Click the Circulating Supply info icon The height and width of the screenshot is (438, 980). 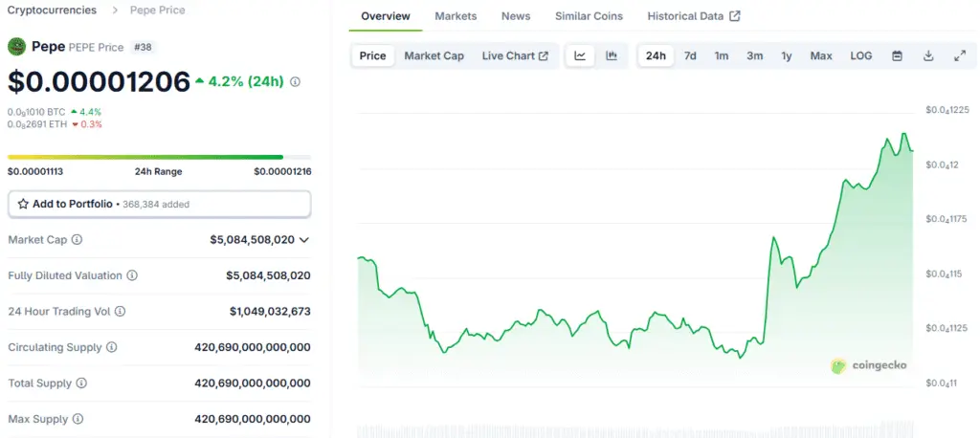[112, 347]
